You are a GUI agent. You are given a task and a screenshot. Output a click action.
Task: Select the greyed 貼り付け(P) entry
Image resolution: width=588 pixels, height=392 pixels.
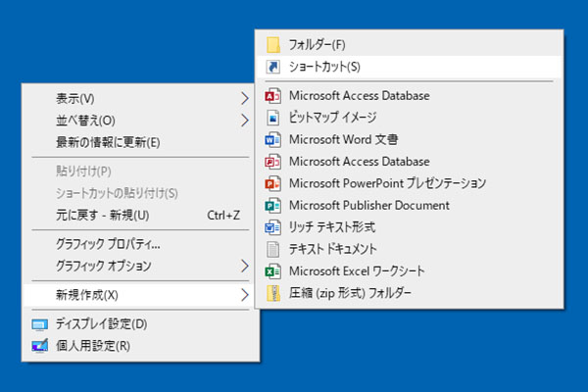[140, 171]
